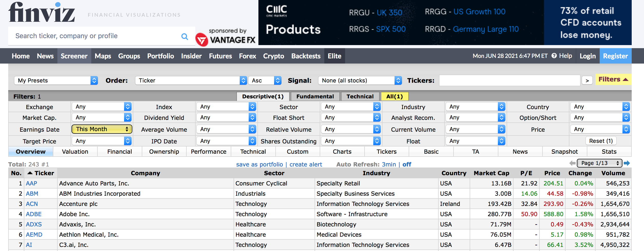This screenshot has width=644, height=251.
Task: Click the Tickers input field
Action: tap(509, 80)
